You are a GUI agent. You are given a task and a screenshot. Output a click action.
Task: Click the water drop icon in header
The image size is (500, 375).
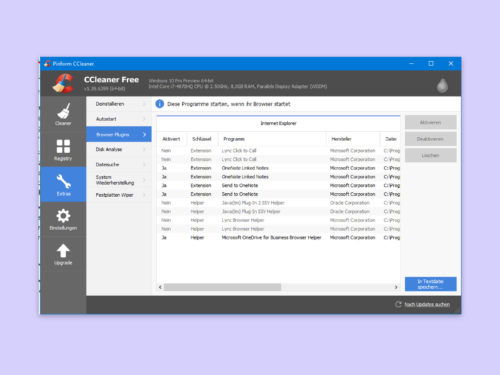tap(442, 86)
